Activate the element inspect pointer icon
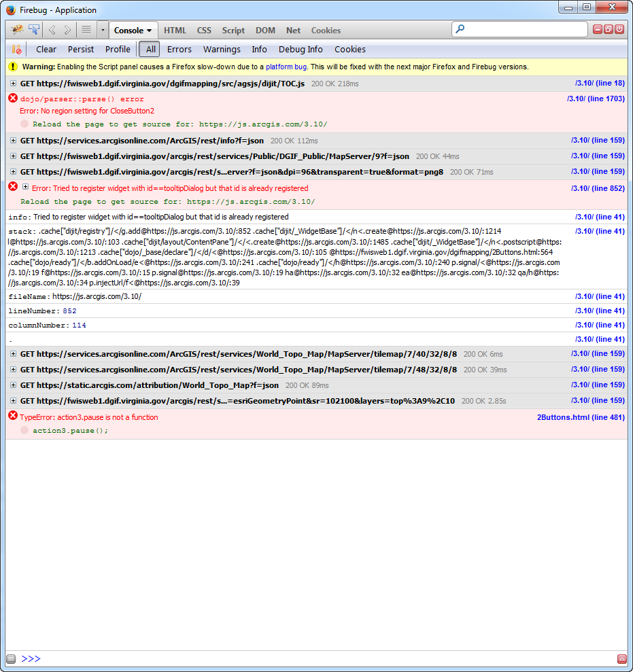This screenshot has height=672, width=633. pos(34,30)
